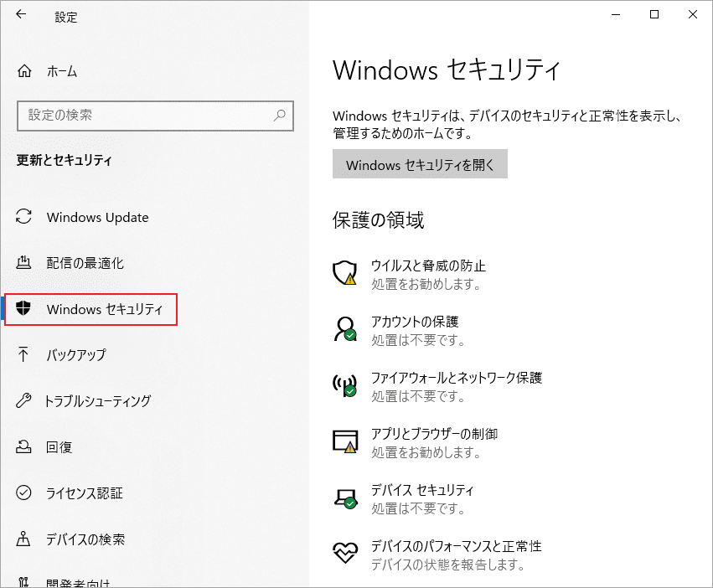Click the Windows セキュリティ shield icon in the sidebar
The width and height of the screenshot is (713, 588).
[x=23, y=308]
